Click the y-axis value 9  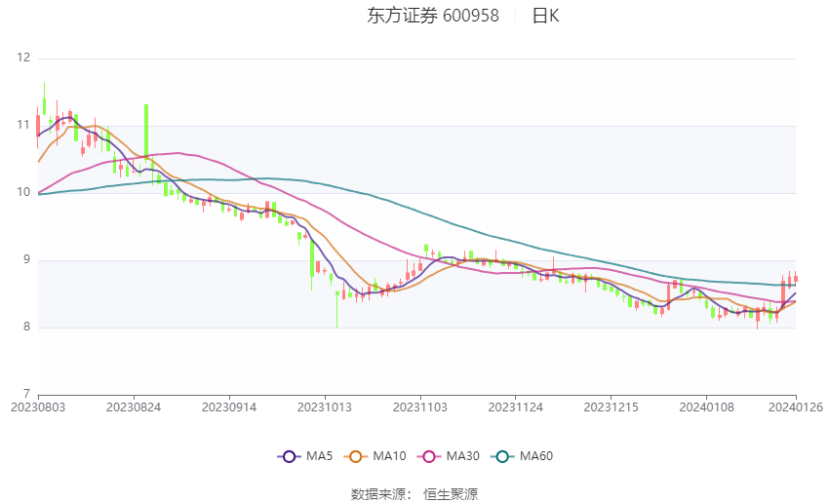pyautogui.click(x=27, y=259)
